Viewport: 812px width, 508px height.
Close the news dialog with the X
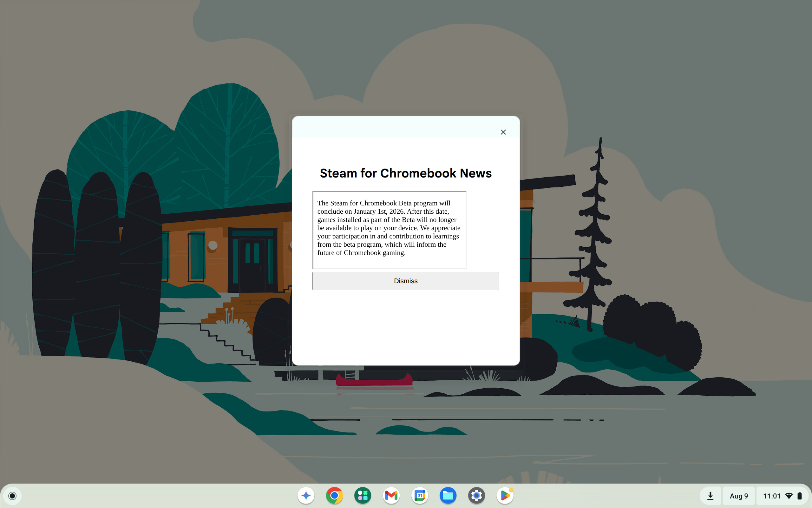click(x=503, y=132)
